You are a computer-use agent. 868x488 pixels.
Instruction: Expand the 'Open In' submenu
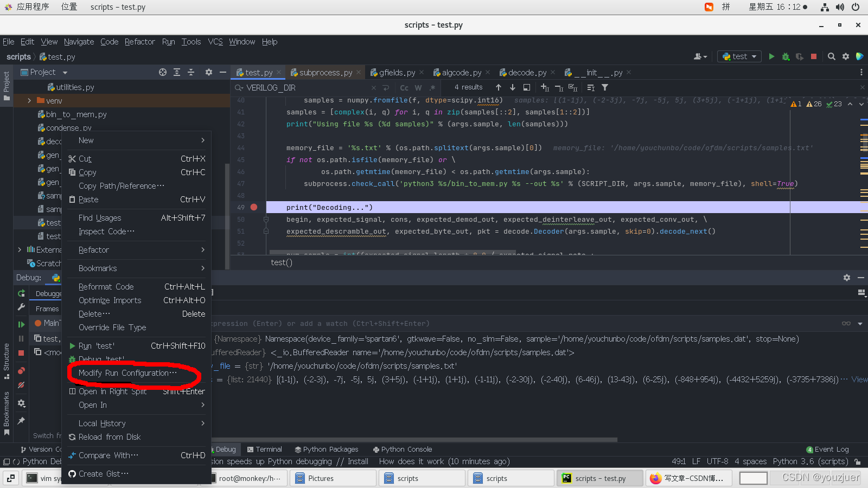pyautogui.click(x=92, y=404)
